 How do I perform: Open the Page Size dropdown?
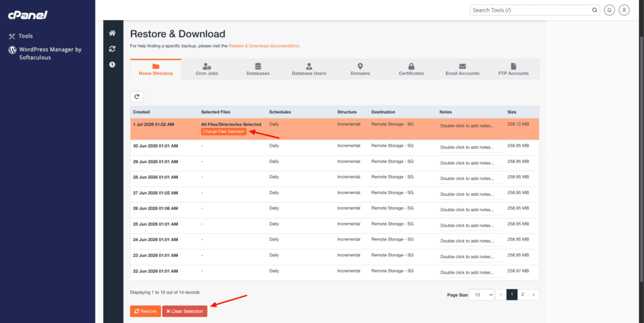(x=481, y=295)
